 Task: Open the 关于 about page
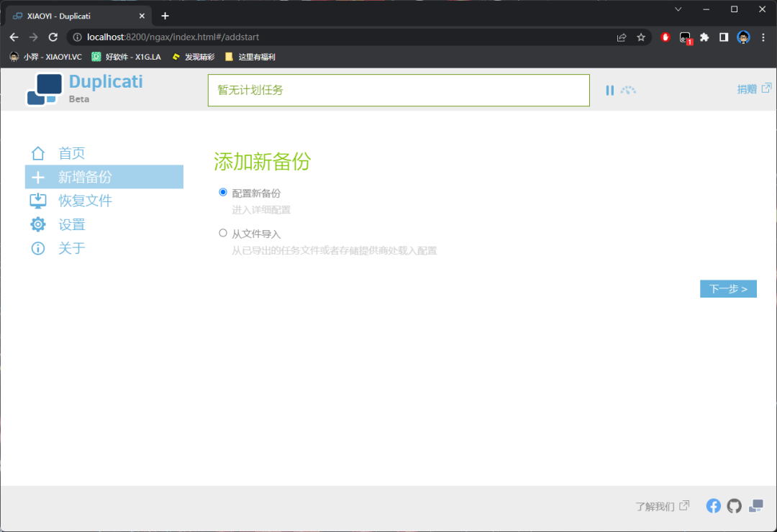[x=71, y=249]
